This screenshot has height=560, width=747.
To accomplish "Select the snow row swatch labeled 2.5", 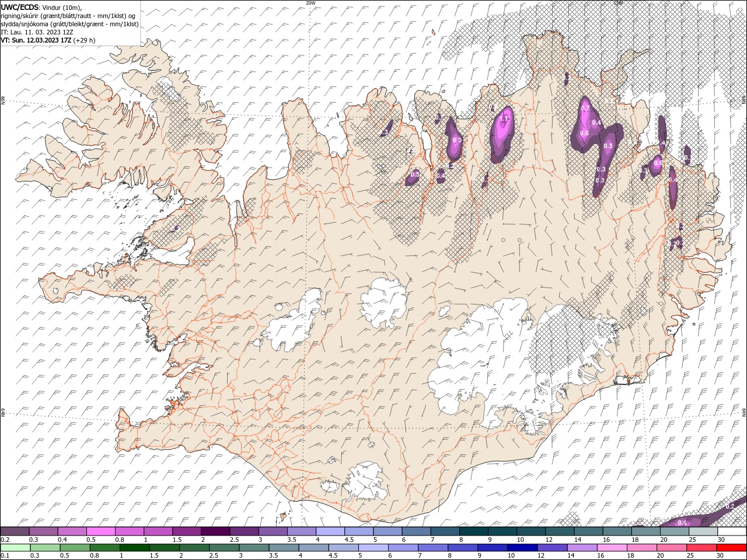I will coord(244,531).
